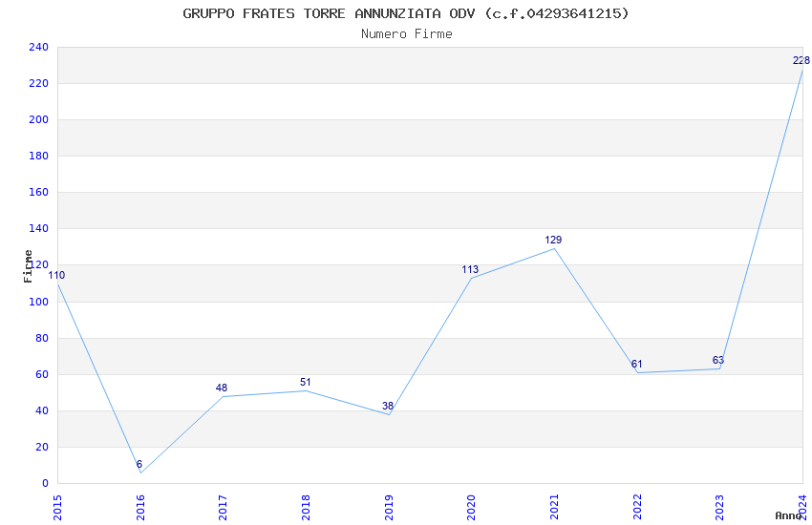Click the data label 48 for 2017
This screenshot has height=525, width=812.
pyautogui.click(x=222, y=388)
